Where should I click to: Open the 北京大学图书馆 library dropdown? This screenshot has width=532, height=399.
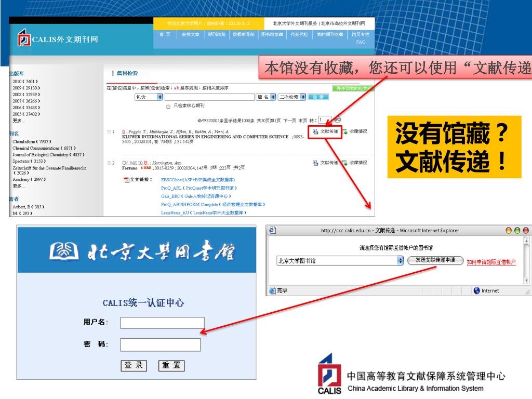[x=340, y=261]
